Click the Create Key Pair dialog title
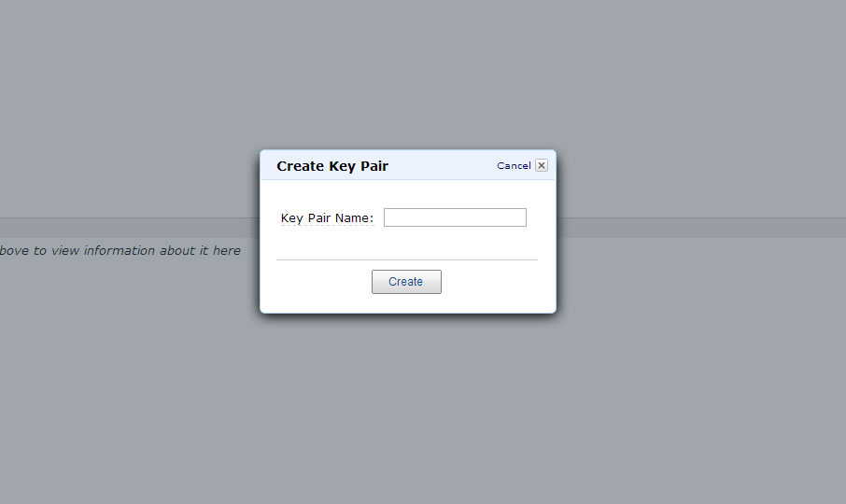 tap(332, 166)
